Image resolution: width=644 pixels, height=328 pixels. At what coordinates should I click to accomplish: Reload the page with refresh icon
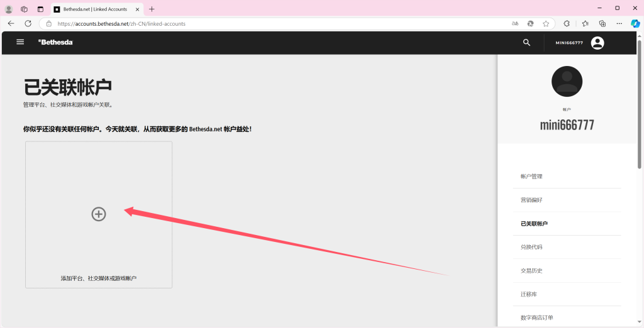pos(28,23)
